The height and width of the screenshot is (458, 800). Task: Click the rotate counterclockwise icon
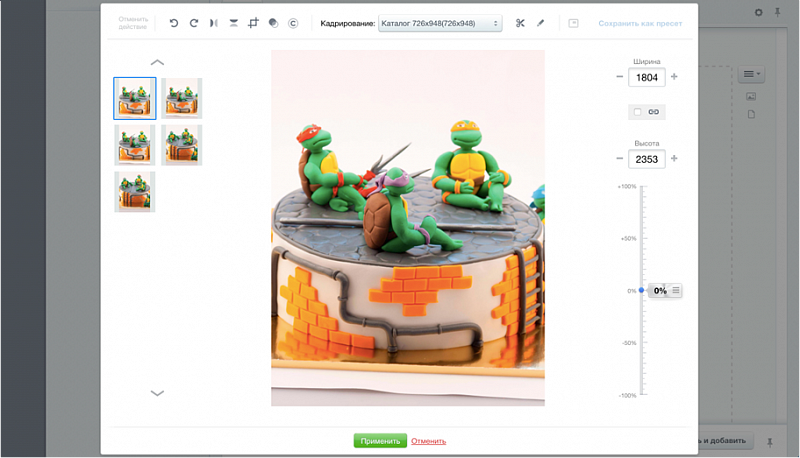pyautogui.click(x=174, y=23)
